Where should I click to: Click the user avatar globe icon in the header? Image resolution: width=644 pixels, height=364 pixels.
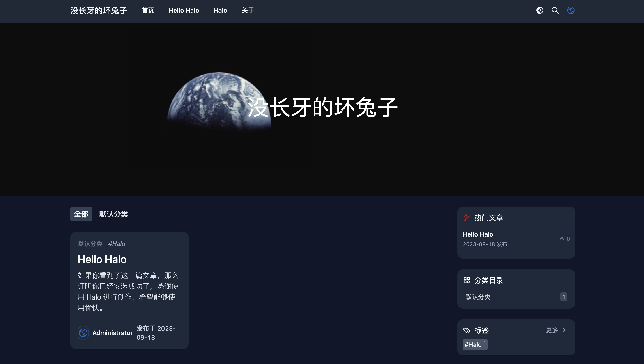(x=571, y=10)
